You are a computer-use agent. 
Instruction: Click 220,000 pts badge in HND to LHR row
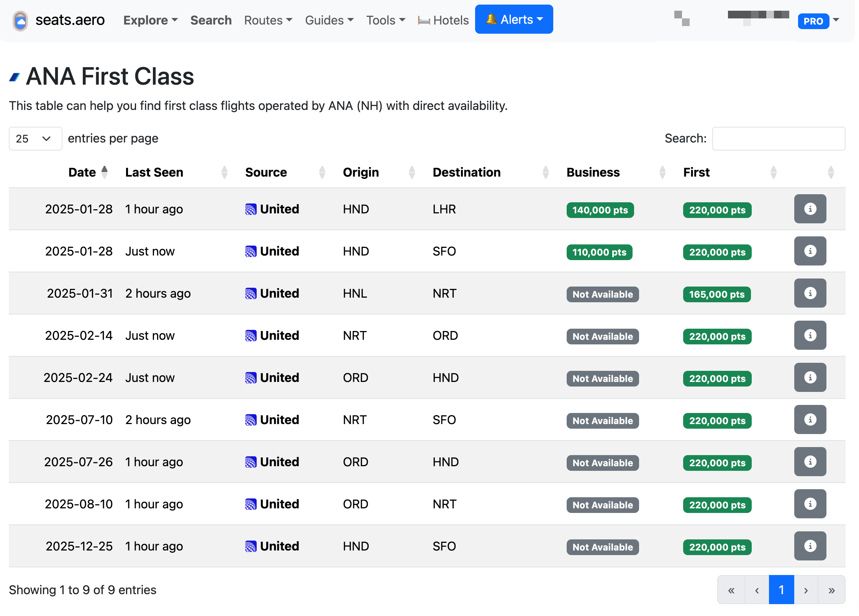[x=717, y=210]
